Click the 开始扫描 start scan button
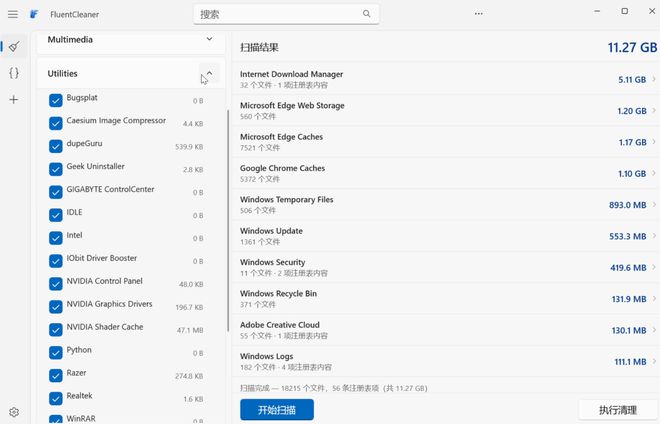Screen dimensions: 660x424 pyautogui.click(x=277, y=410)
